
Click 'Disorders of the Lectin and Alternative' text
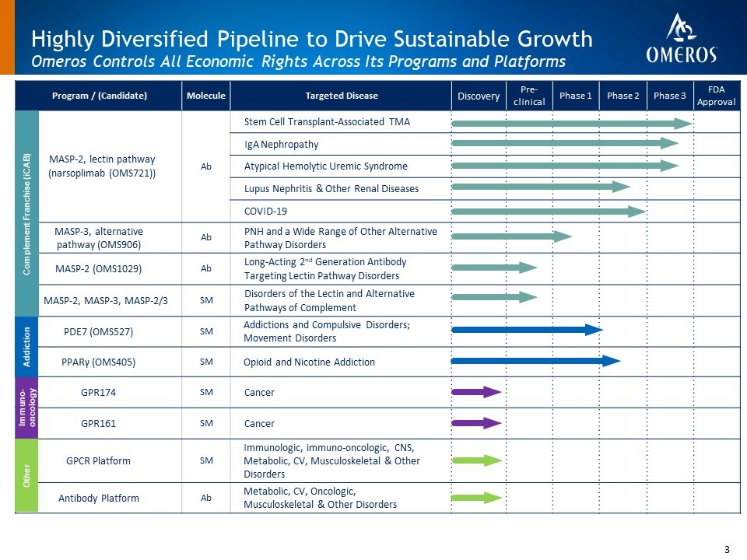[329, 300]
